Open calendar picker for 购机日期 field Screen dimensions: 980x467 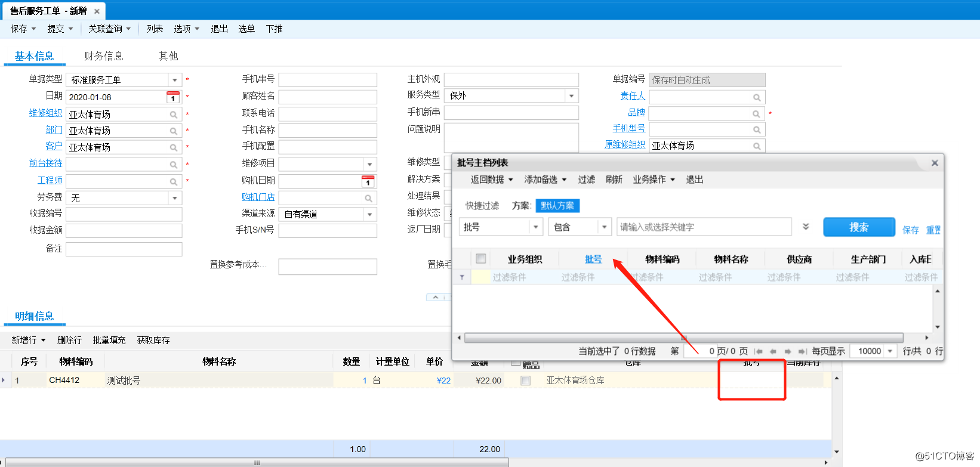point(368,181)
